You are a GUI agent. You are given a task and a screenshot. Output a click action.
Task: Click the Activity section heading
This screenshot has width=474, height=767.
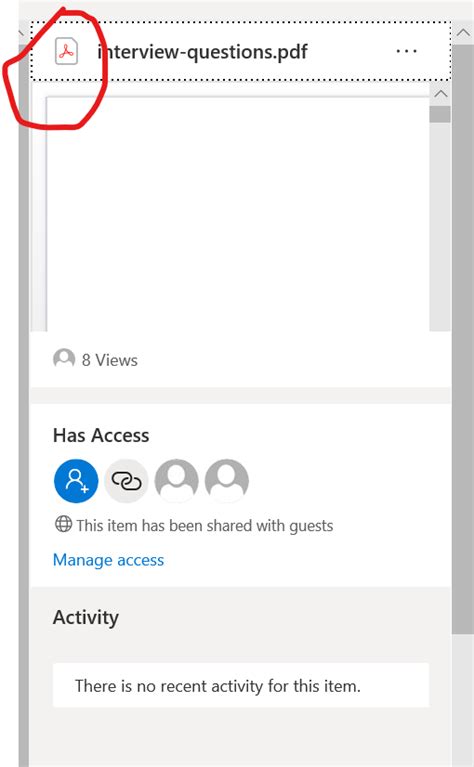[x=86, y=617]
